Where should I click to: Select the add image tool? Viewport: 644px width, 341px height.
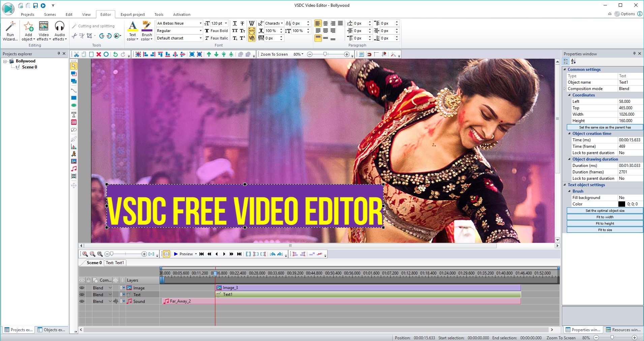73,161
